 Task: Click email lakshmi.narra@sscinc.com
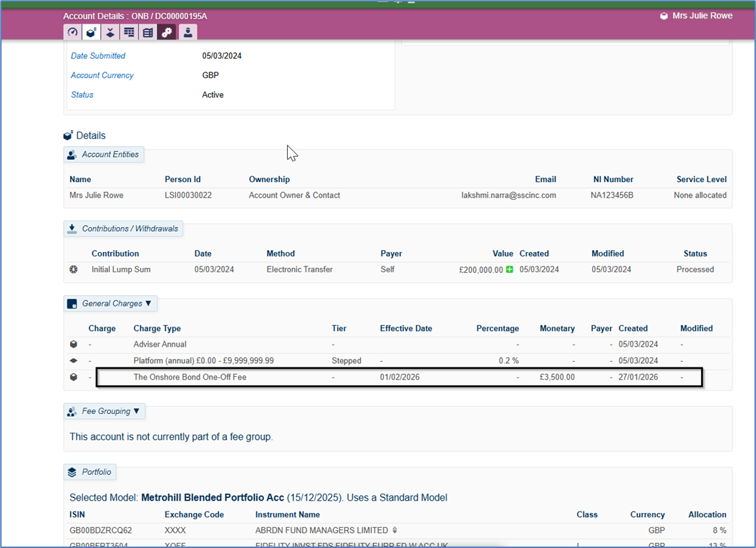[x=509, y=195]
